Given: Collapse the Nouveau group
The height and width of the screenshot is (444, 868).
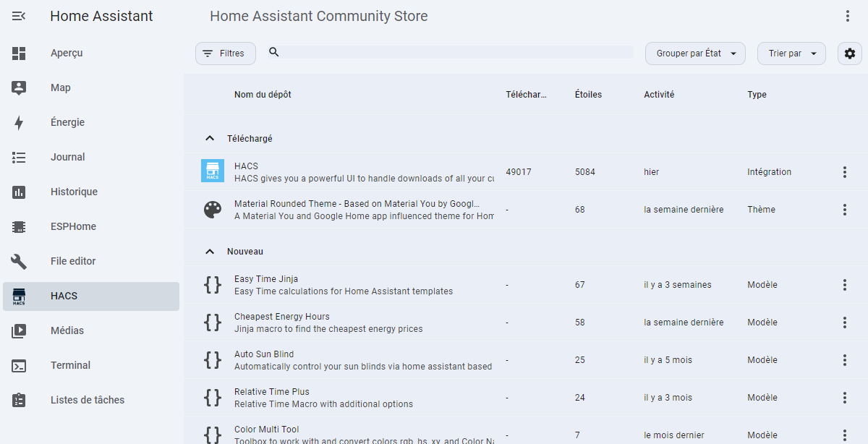Looking at the screenshot, I should pos(210,252).
